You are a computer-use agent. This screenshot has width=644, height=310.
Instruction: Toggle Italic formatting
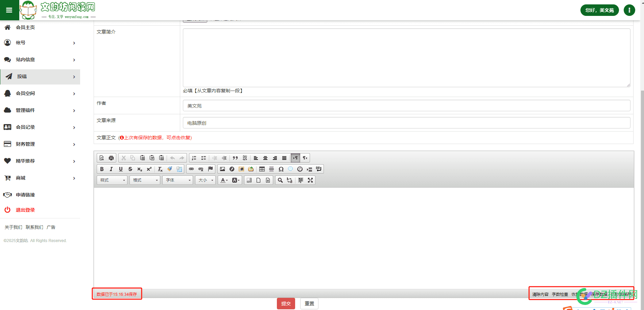(111, 169)
